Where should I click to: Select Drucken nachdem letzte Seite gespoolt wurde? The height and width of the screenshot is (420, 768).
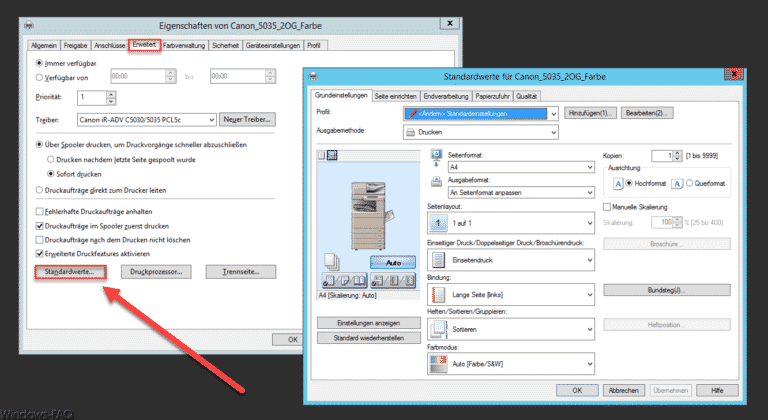(50, 159)
